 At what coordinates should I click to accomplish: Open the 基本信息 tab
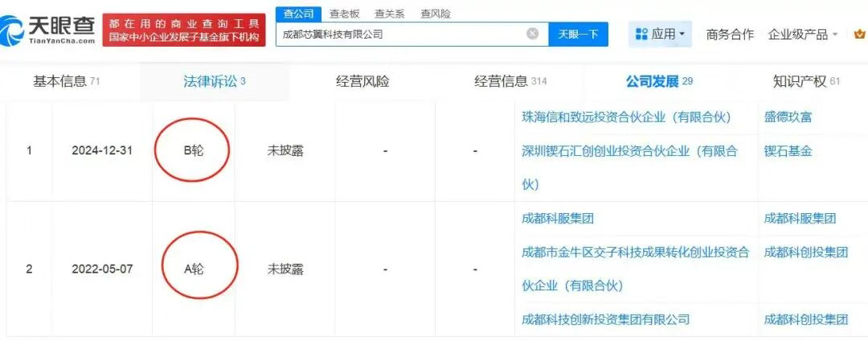click(67, 82)
